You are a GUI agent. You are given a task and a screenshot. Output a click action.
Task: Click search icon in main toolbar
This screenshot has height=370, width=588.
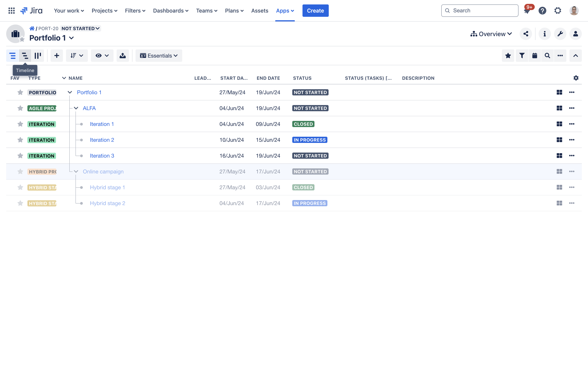(x=547, y=55)
